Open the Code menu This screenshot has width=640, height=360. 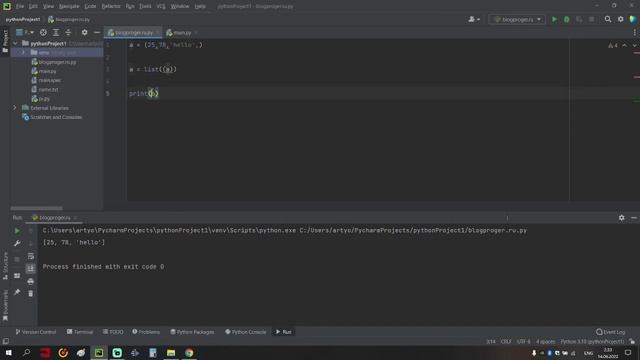click(x=90, y=6)
